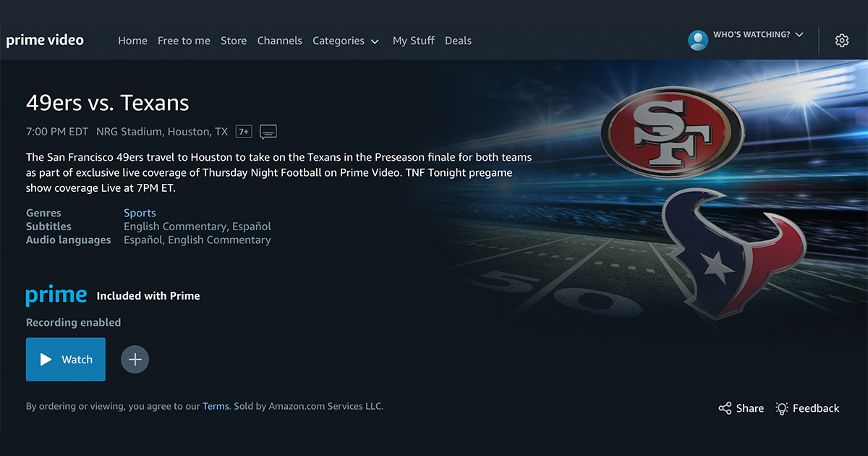Expand the Categories dropdown
Screen dimensions: 868x456
click(x=346, y=41)
